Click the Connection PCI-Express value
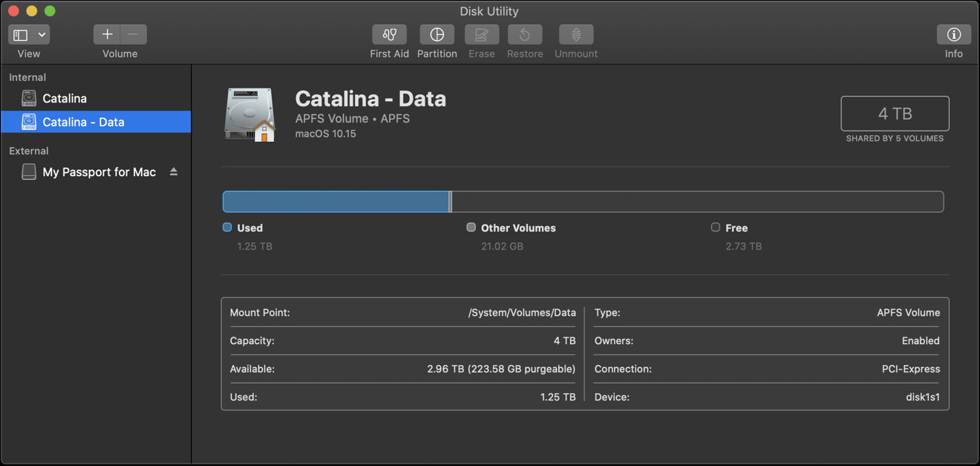Screen dimensions: 980x466 pyautogui.click(x=911, y=369)
